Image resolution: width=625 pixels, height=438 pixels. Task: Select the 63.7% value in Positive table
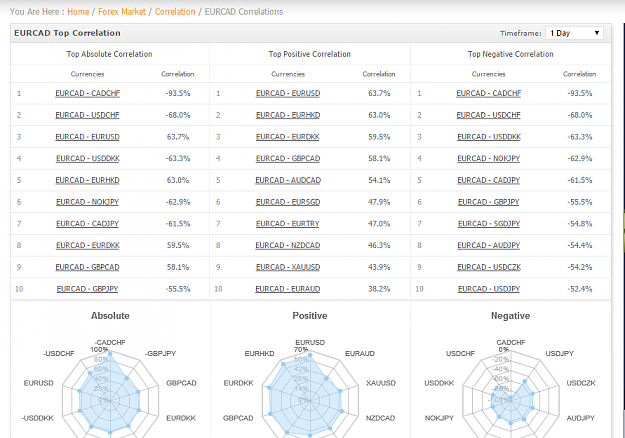[379, 93]
